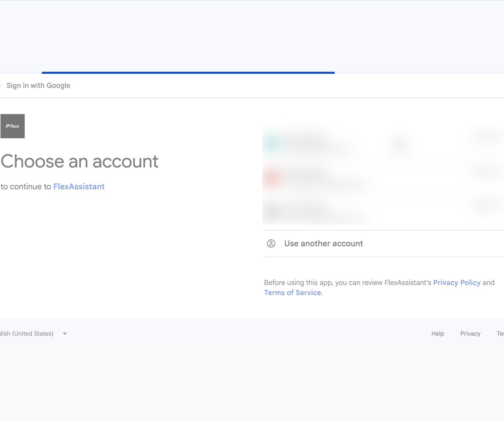Open the language dropdown arrow

pos(65,334)
